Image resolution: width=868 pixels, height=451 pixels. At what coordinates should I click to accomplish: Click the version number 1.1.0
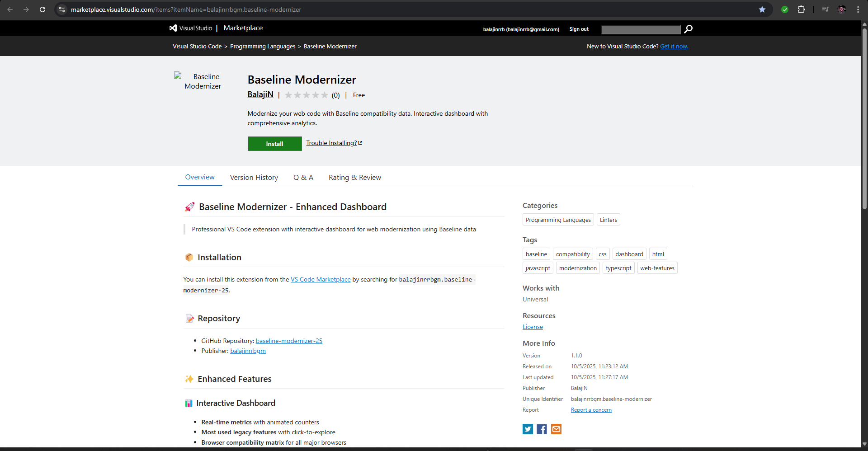click(576, 356)
